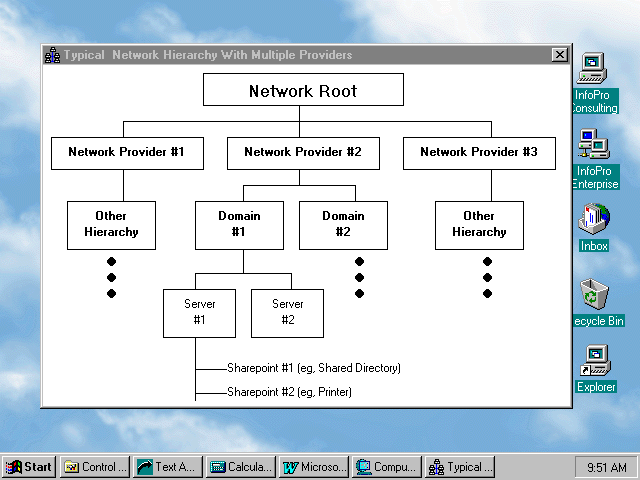The width and height of the screenshot is (640, 480).
Task: Select the Network Provider #2 box
Action: tap(303, 153)
